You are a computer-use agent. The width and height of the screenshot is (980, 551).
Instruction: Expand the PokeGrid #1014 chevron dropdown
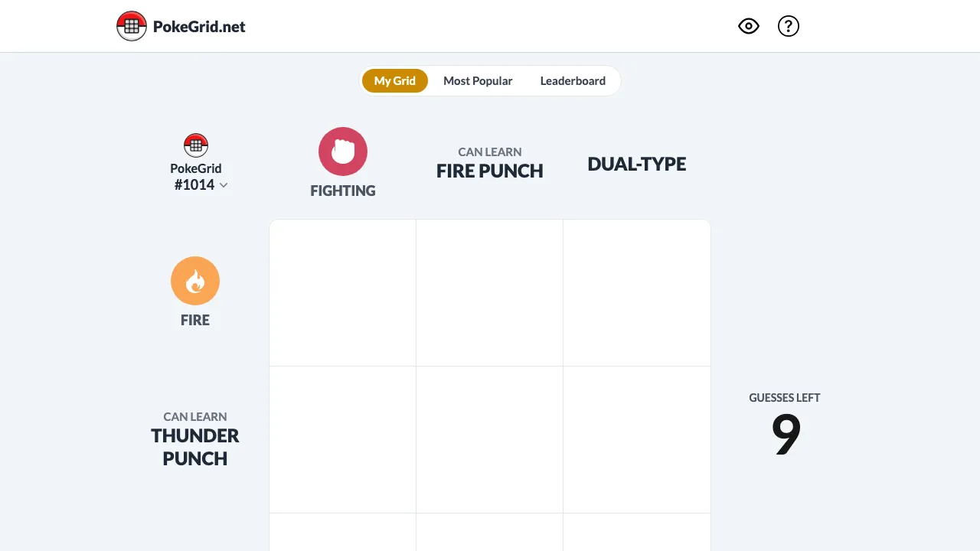[x=224, y=185]
